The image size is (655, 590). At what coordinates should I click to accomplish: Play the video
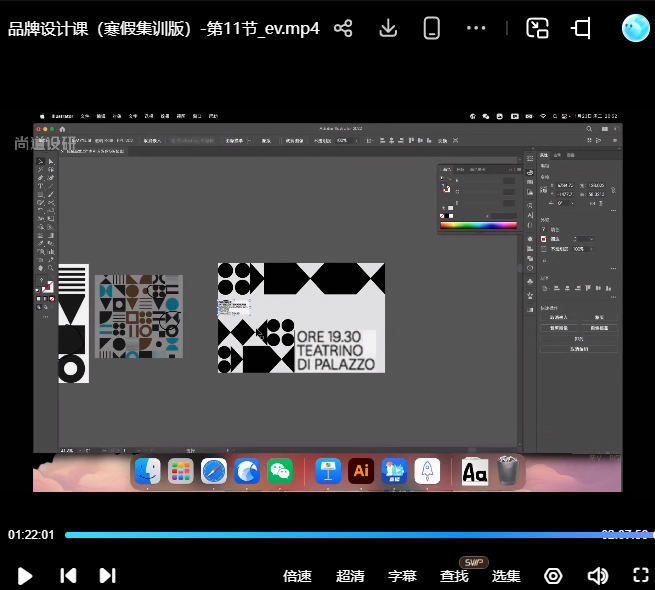click(26, 575)
